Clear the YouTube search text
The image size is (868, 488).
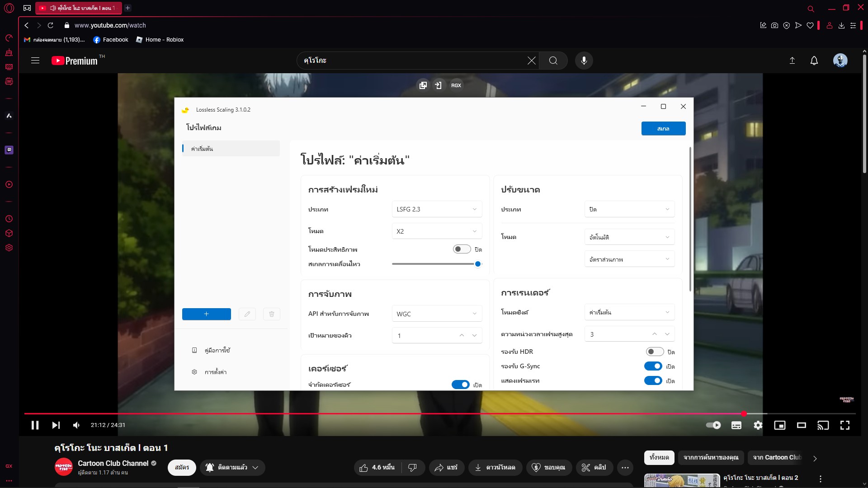pyautogui.click(x=532, y=61)
